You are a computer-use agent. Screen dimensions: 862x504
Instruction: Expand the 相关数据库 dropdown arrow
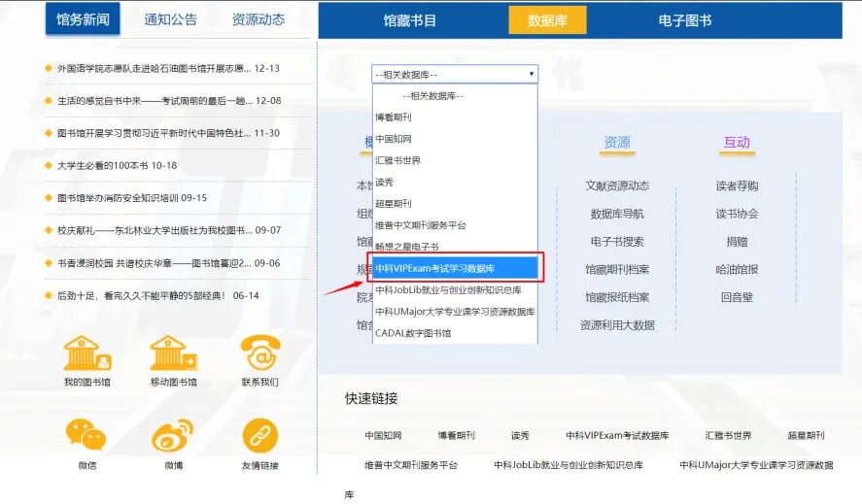pyautogui.click(x=531, y=74)
